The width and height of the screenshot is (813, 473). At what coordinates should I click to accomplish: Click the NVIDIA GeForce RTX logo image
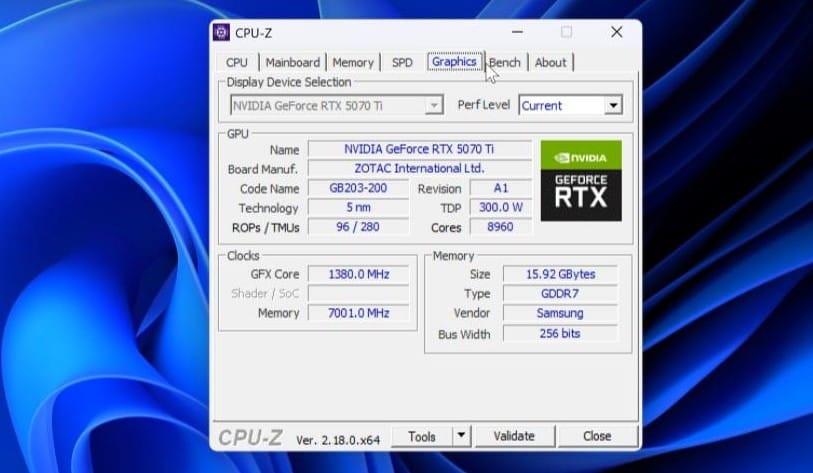[581, 180]
